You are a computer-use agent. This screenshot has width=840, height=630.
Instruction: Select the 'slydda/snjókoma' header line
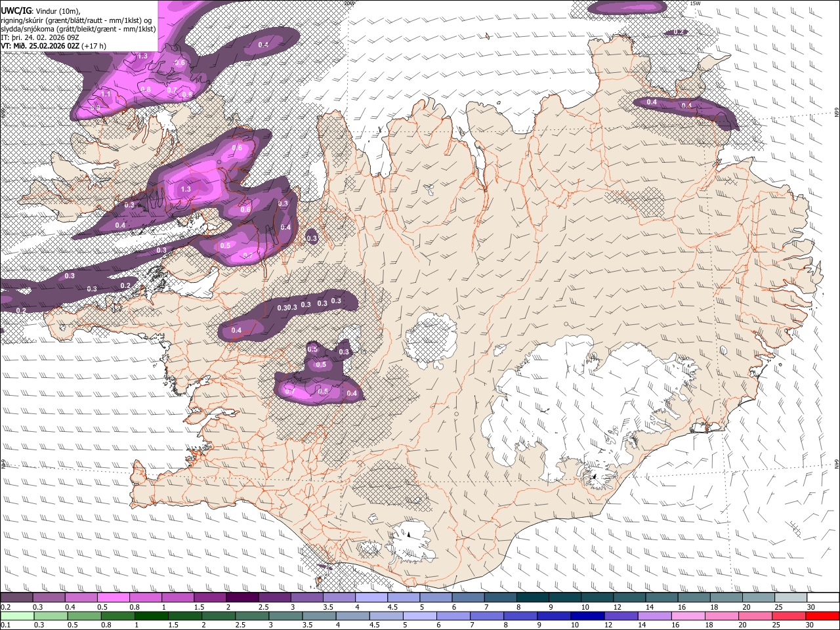pyautogui.click(x=78, y=29)
